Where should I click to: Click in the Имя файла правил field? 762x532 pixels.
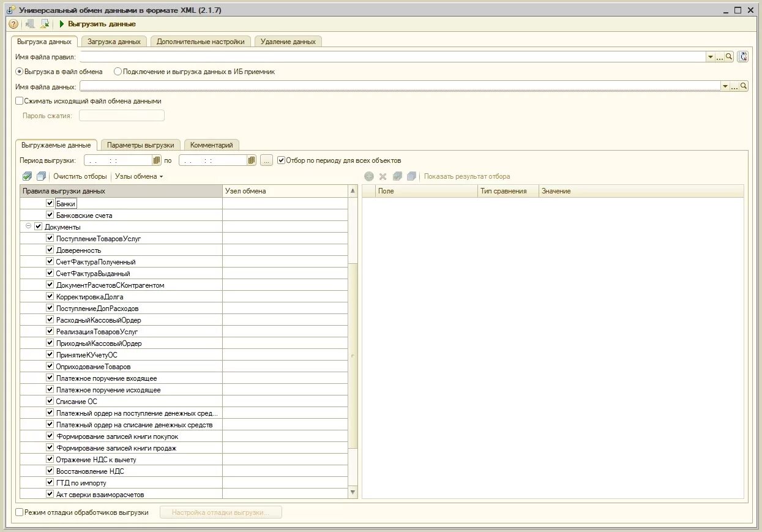tap(392, 57)
